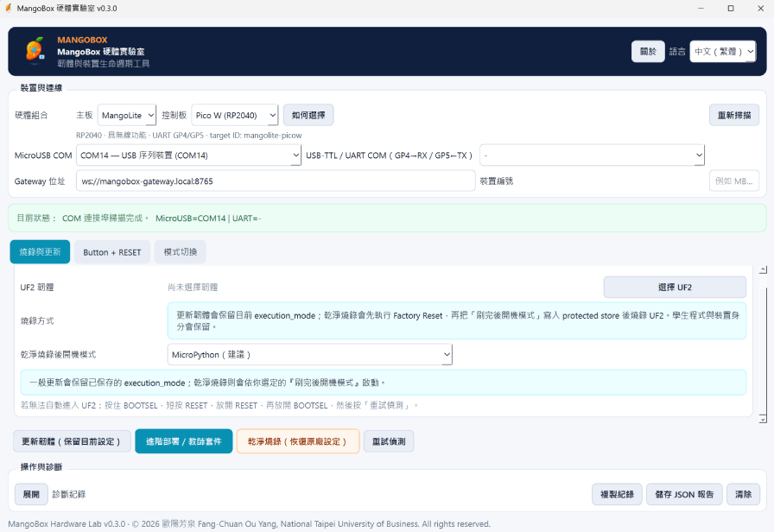Switch to the 燒錄與更新 tab
This screenshot has width=774, height=532.
[x=40, y=252]
